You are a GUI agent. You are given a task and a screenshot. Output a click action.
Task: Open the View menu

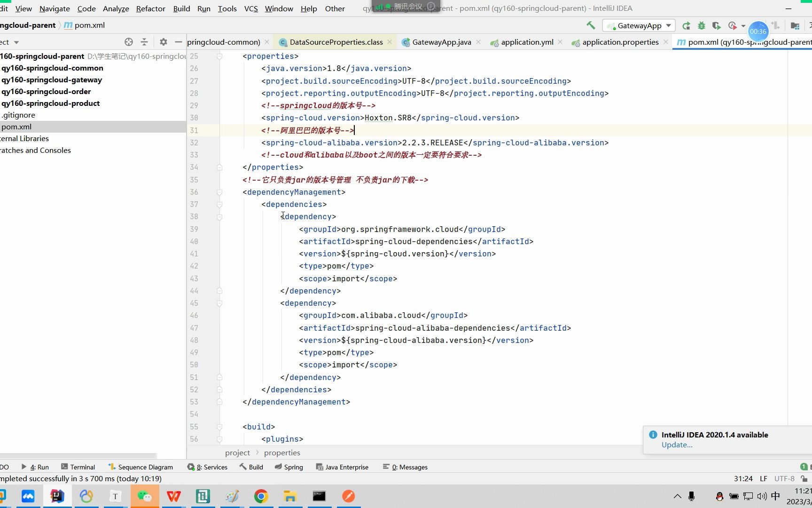[x=23, y=8]
